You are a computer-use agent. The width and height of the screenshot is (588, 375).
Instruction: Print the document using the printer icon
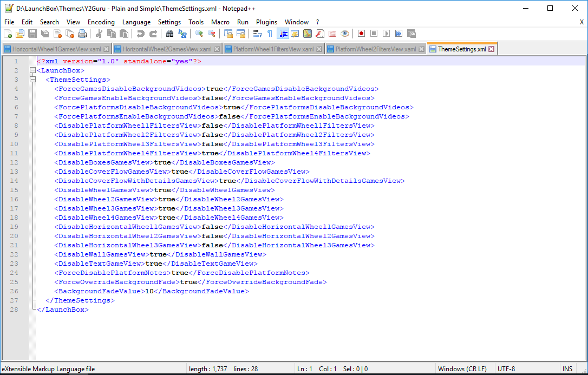(82, 34)
